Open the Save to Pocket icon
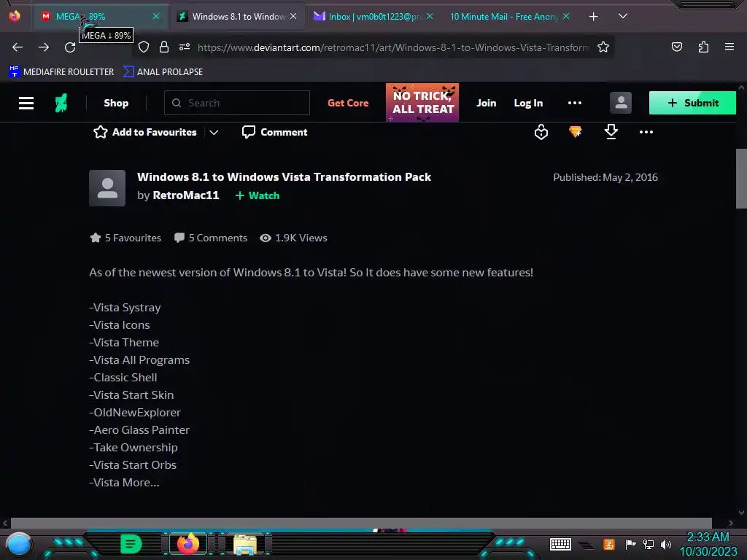 click(676, 47)
